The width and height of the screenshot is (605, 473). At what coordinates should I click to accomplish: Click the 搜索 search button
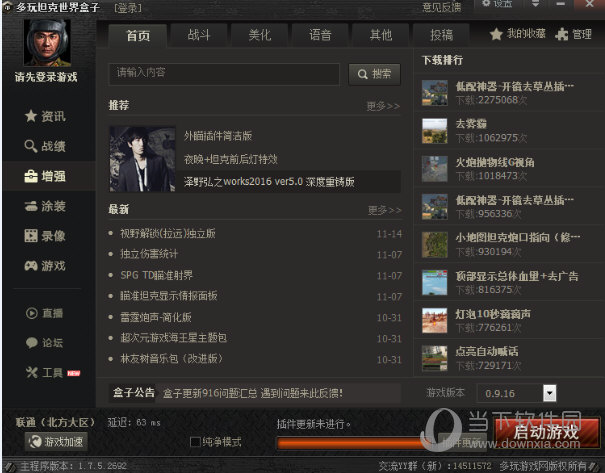(374, 74)
